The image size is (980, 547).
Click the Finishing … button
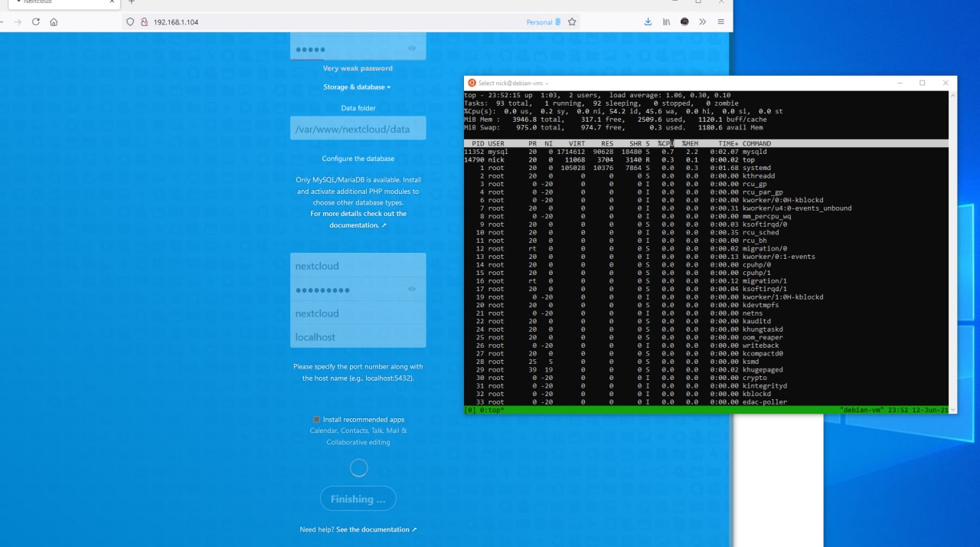click(358, 499)
